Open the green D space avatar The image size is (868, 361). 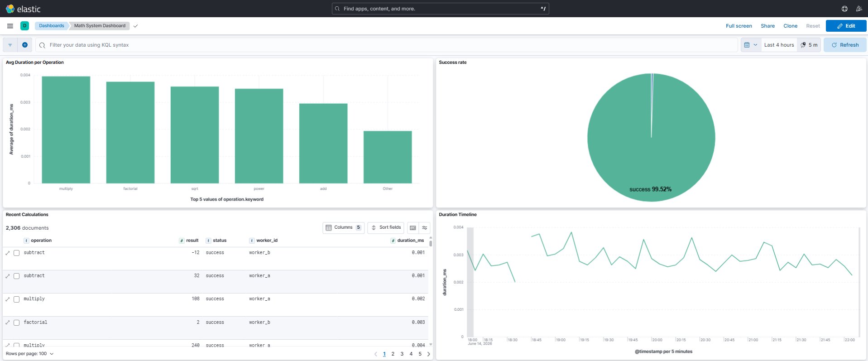24,26
